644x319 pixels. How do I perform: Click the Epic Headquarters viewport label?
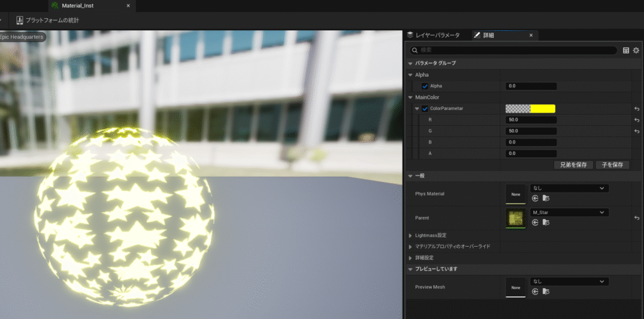click(x=22, y=37)
